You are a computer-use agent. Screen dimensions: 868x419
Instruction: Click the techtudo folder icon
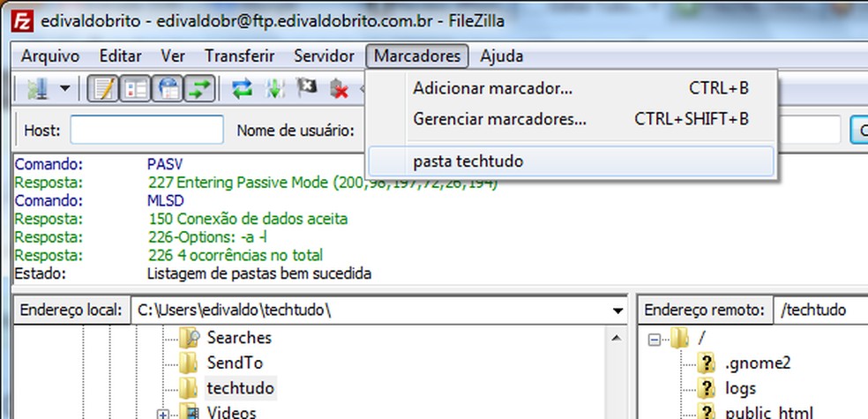pos(189,388)
